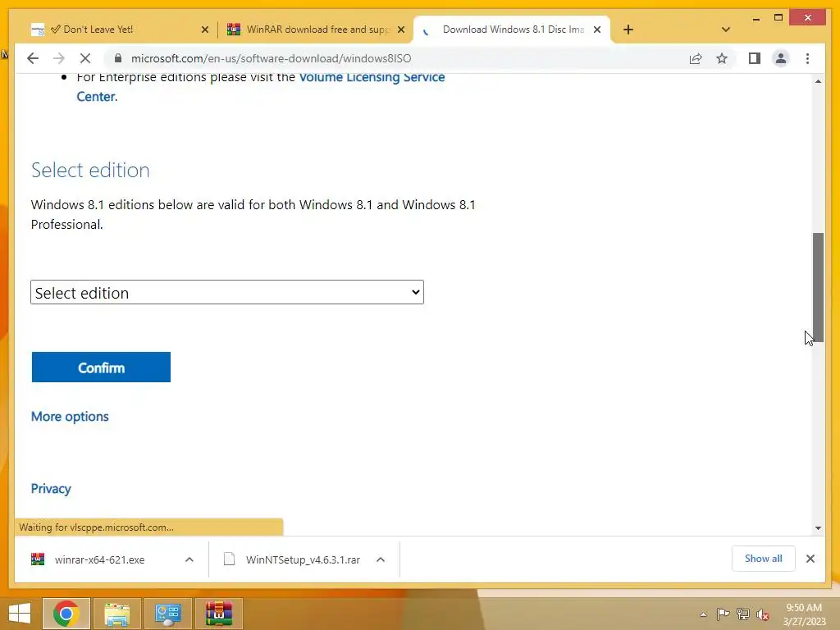Click the page scrollbar thumb
The width and height of the screenshot is (840, 630).
point(818,287)
